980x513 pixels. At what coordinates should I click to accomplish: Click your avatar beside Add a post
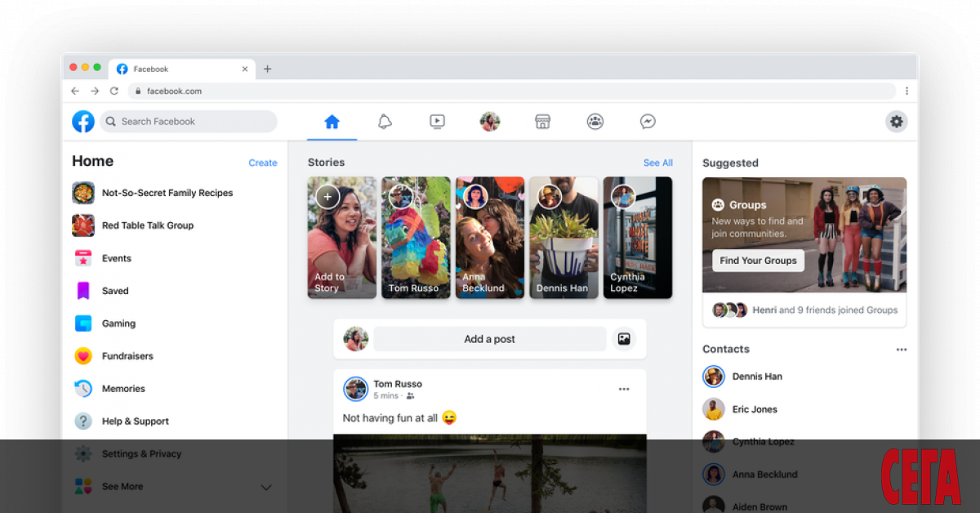(355, 339)
